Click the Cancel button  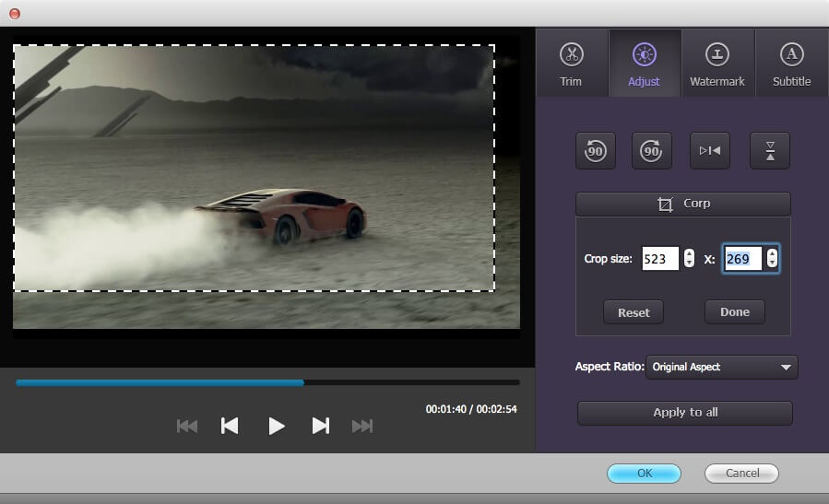pos(741,474)
